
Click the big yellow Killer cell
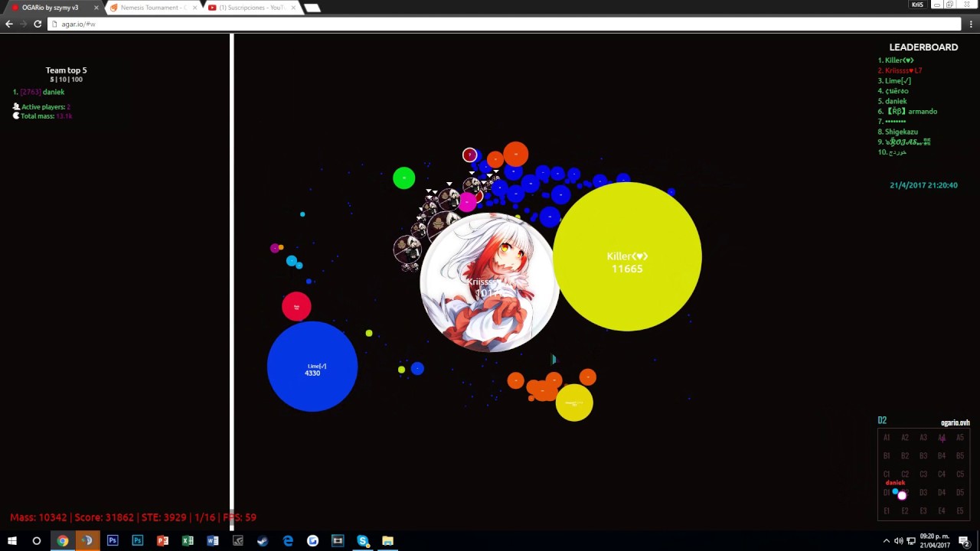click(x=627, y=257)
